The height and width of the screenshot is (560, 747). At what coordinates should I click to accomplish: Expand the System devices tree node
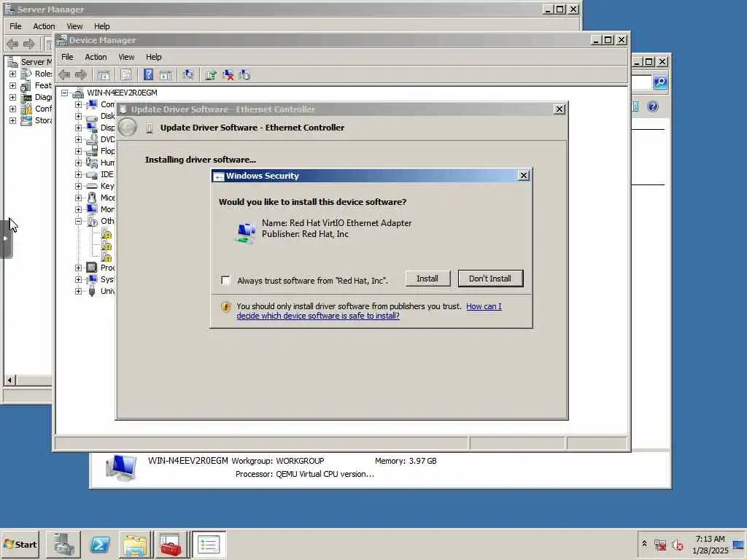(78, 279)
